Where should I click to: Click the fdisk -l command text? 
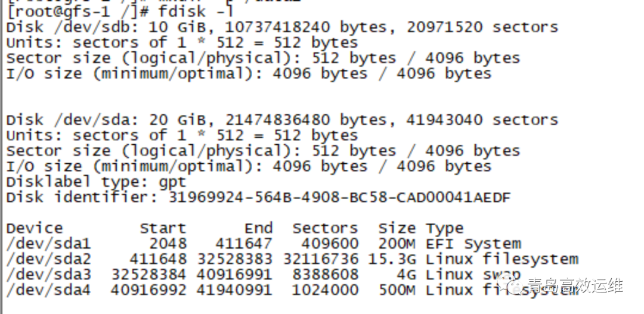196,11
